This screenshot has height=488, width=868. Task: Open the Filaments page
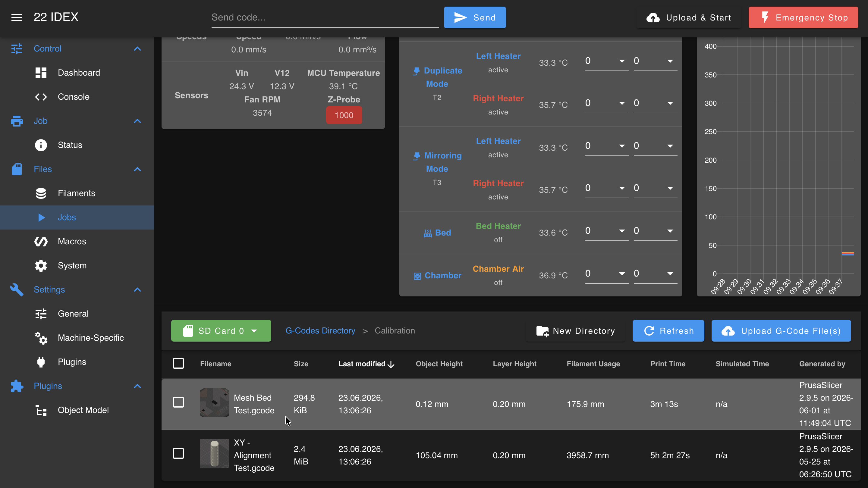77,193
